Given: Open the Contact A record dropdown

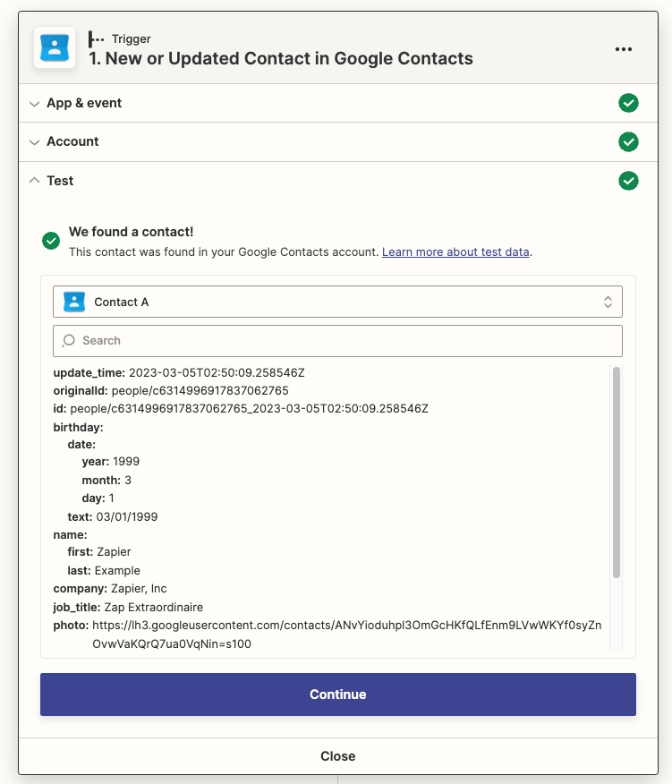Looking at the screenshot, I should click(x=337, y=303).
